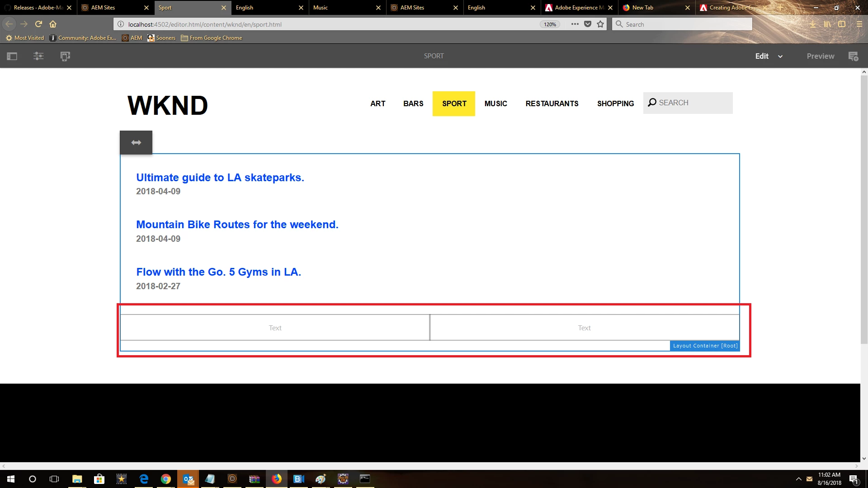Open the emulator device icon

(65, 56)
